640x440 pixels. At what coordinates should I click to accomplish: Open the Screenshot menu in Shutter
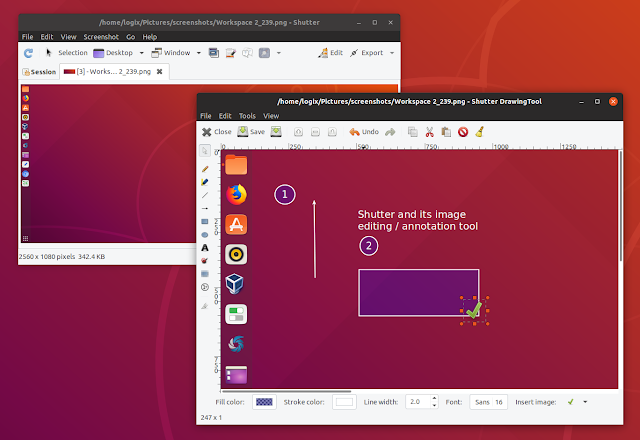coord(101,37)
